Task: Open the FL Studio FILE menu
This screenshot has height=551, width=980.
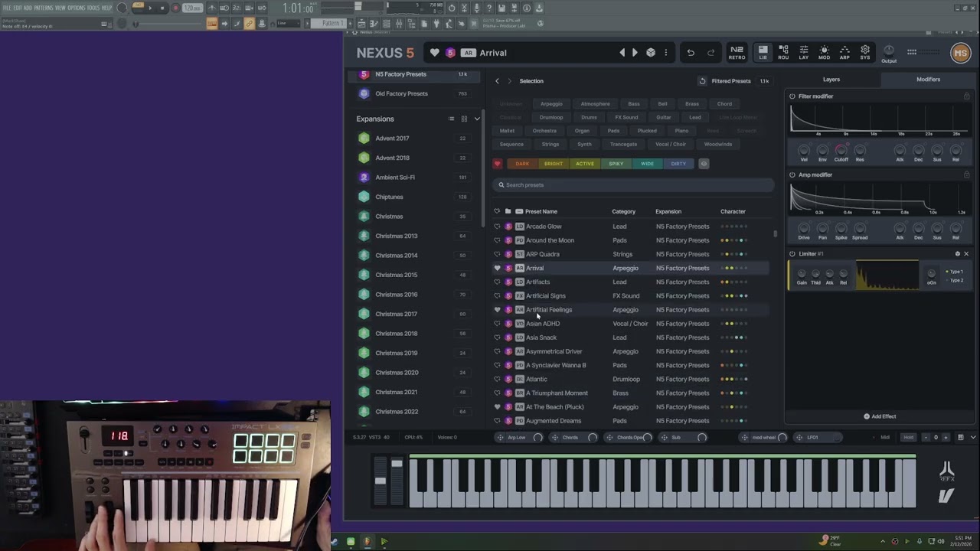Action: [x=7, y=8]
